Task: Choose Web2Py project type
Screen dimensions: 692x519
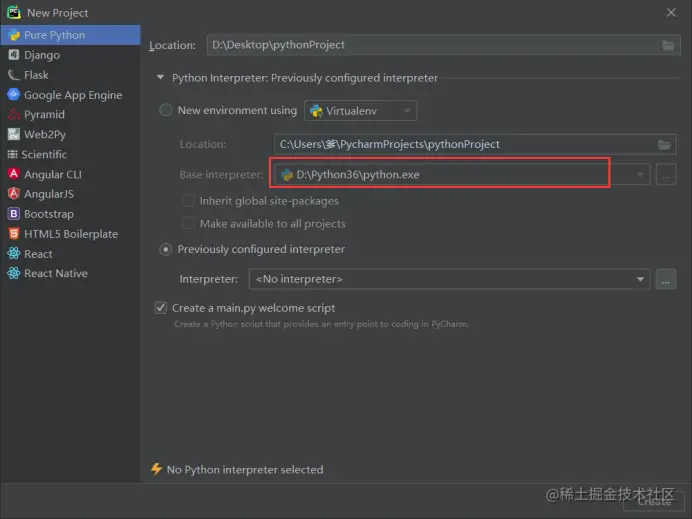Action: pos(70,134)
